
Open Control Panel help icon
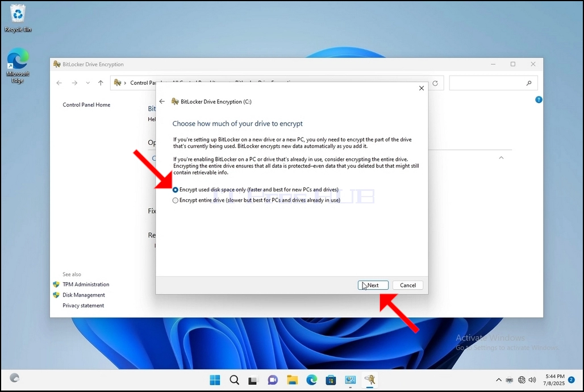click(x=539, y=99)
